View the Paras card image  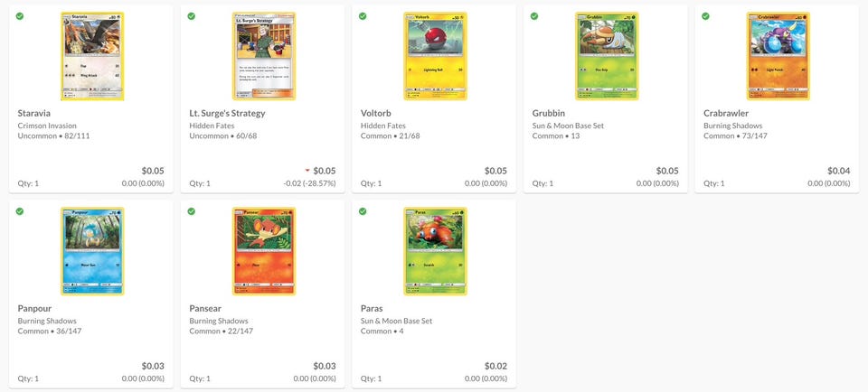[435, 251]
